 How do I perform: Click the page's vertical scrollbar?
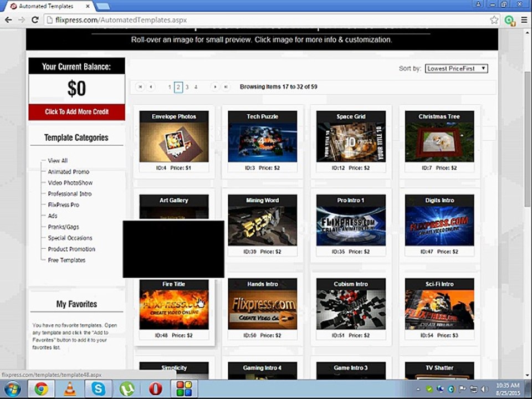tap(527, 139)
